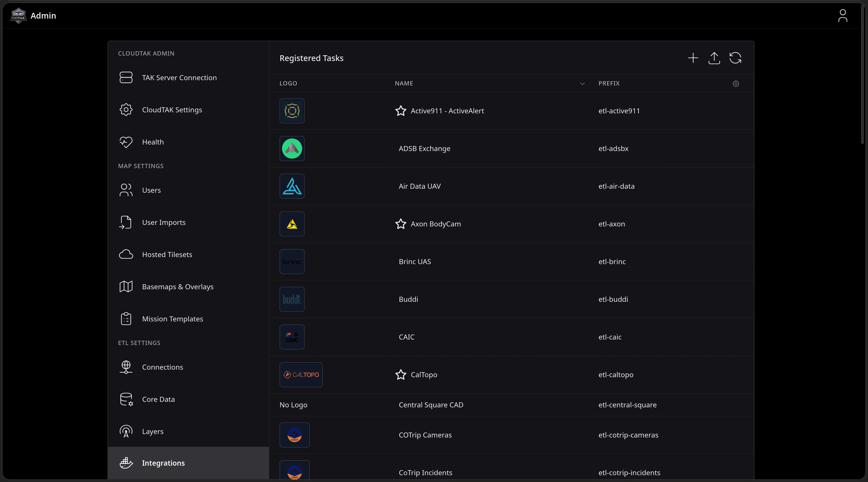The image size is (868, 482).
Task: Click the CoTrip Incidents name
Action: click(425, 472)
